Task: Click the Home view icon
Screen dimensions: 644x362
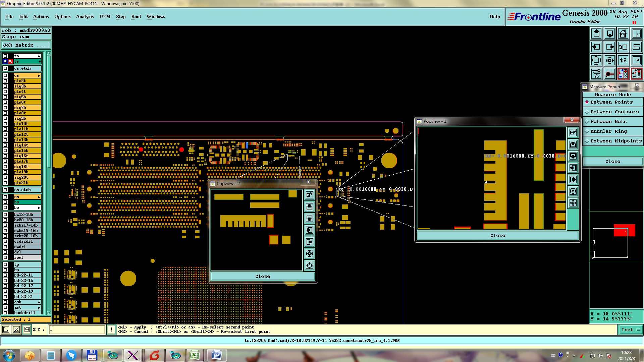Action: pos(623,34)
